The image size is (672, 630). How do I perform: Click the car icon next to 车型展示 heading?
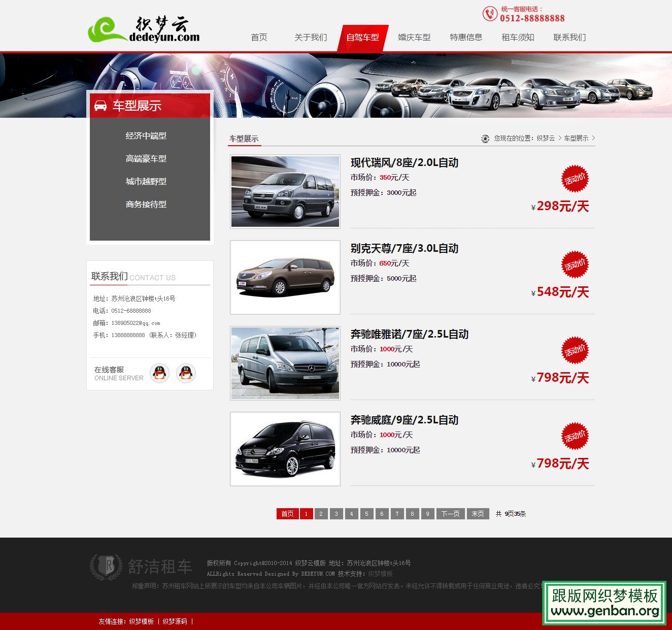100,107
